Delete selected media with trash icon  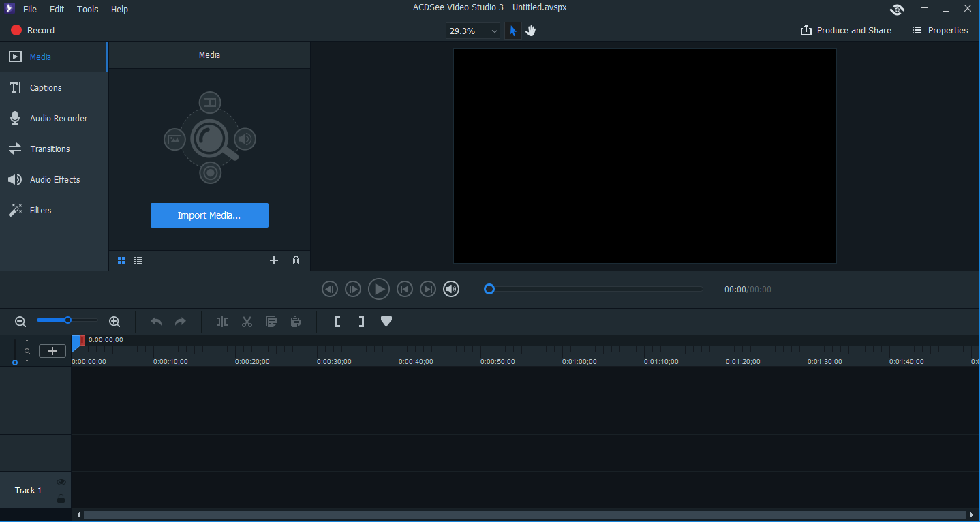(296, 260)
